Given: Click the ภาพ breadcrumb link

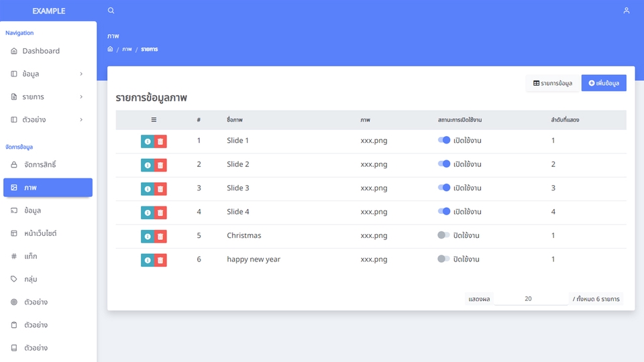Looking at the screenshot, I should (127, 49).
